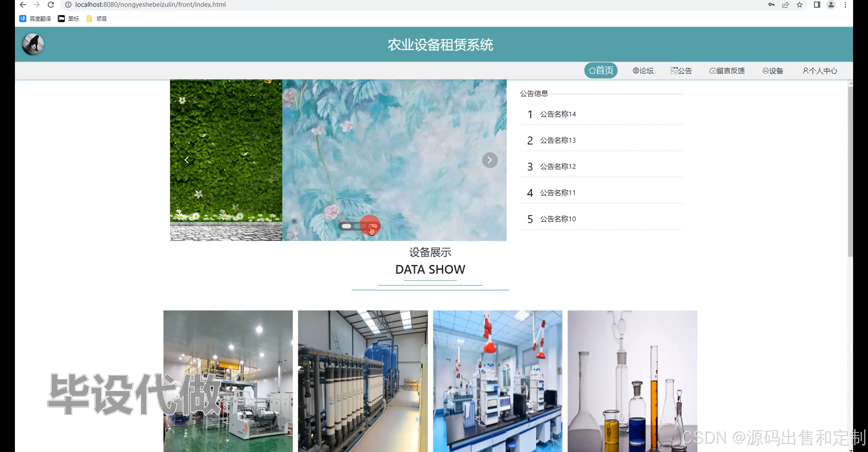The image size is (868, 452).
Task: Click the password key icon
Action: pos(771,5)
